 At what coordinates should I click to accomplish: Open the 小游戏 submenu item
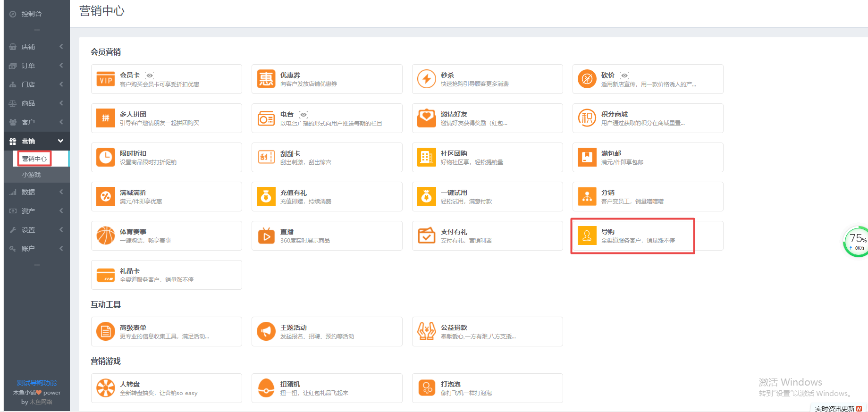31,175
